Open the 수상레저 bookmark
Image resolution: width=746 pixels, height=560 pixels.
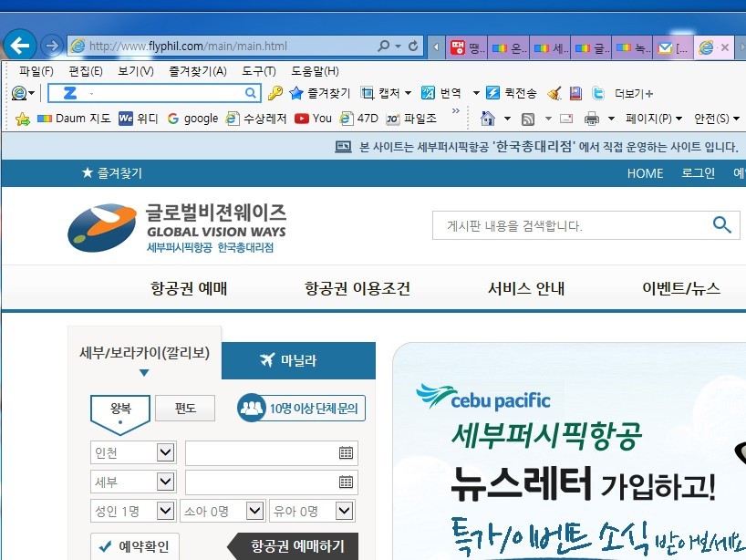click(x=256, y=118)
